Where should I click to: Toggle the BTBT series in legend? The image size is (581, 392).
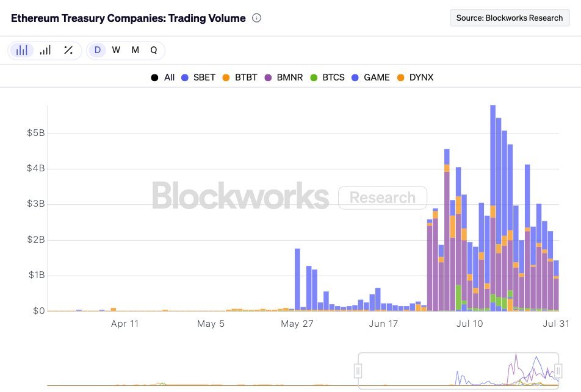[x=240, y=77]
